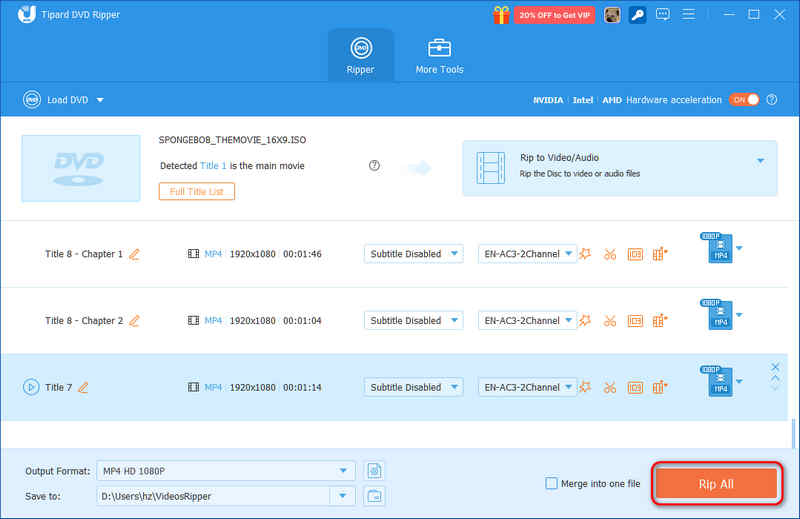Select the Ripper tab
Viewport: 800px width, 519px height.
click(361, 56)
